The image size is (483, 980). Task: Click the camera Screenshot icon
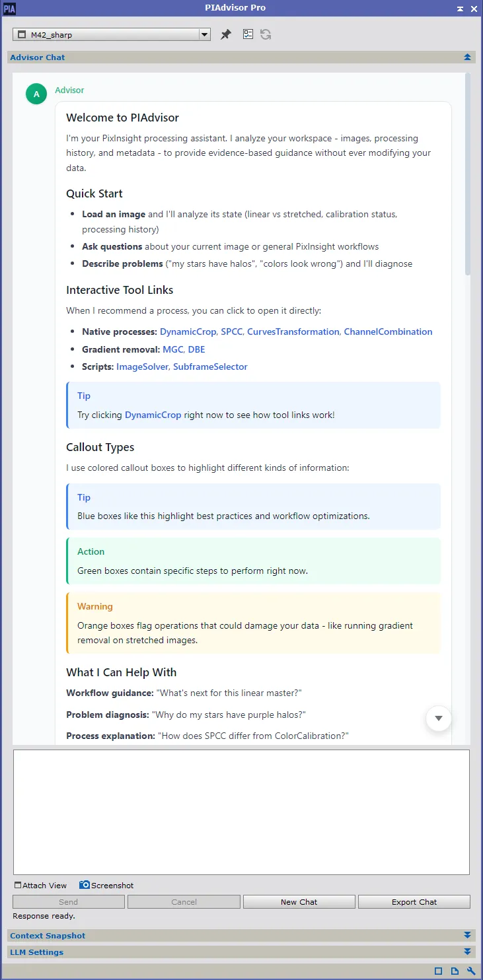(x=85, y=885)
